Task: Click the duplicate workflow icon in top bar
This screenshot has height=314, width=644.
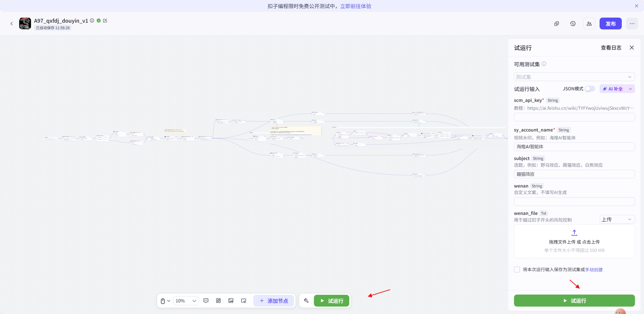Action: [x=556, y=23]
